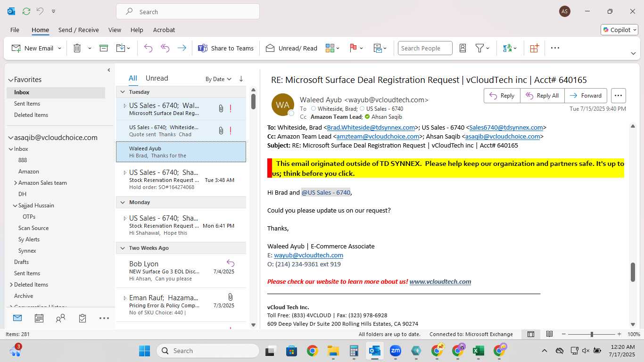
Task: Collapse the Tuesday message group
Action: click(123, 92)
